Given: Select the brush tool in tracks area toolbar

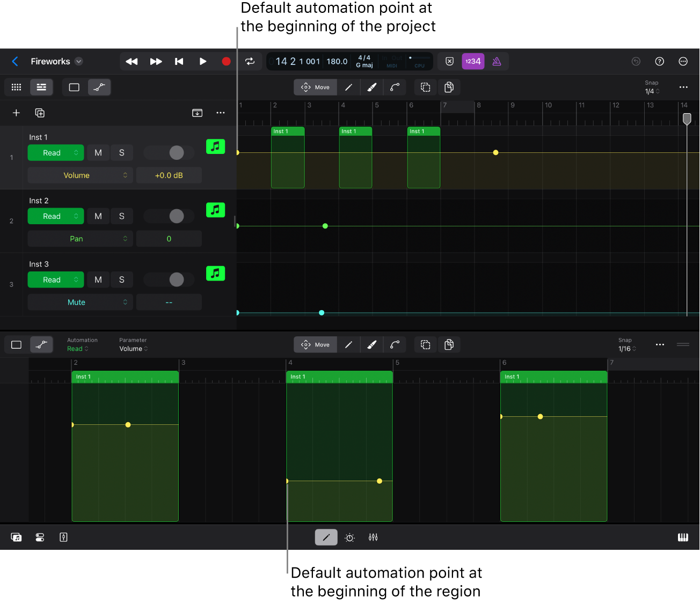Looking at the screenshot, I should (x=371, y=87).
